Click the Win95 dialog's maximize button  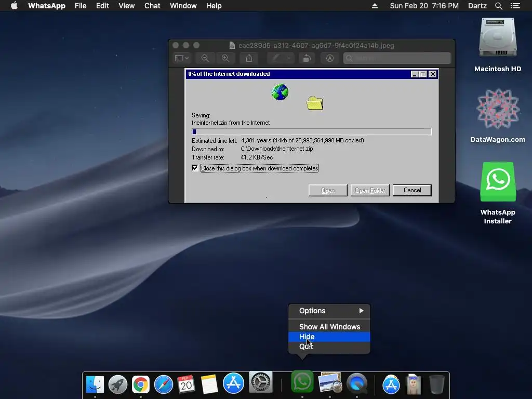coord(423,74)
